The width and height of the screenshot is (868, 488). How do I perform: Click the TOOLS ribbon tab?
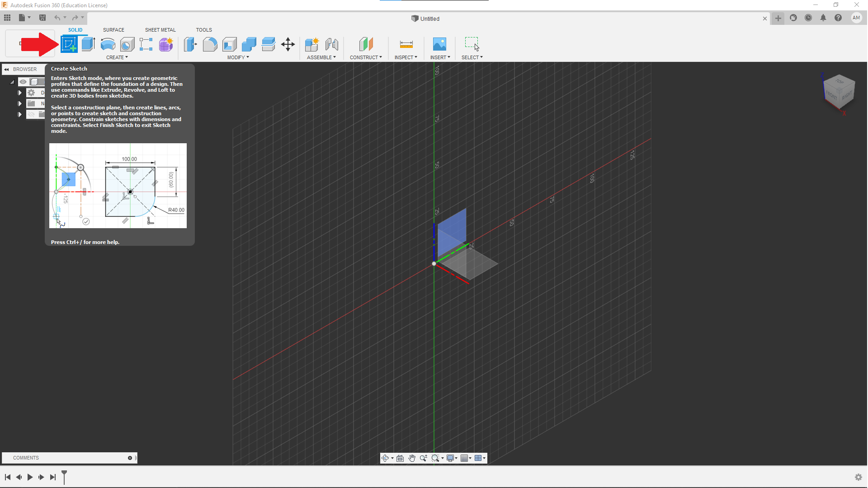(x=203, y=30)
